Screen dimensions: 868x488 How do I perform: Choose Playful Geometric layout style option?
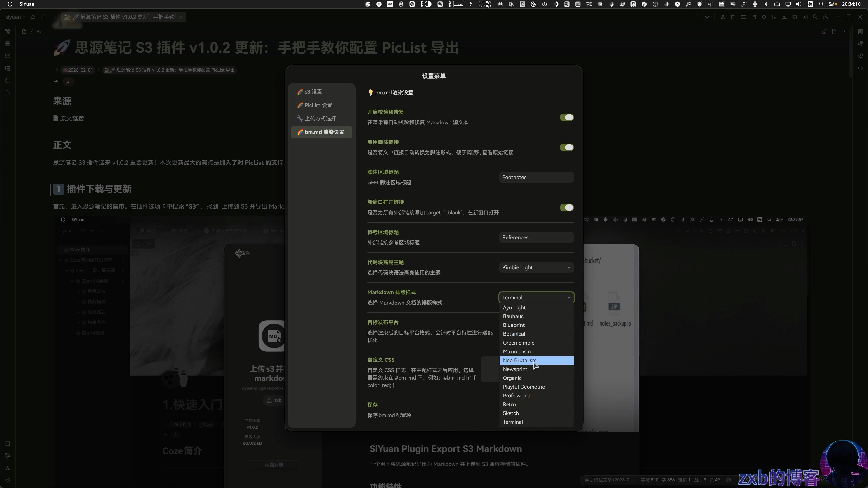(x=524, y=387)
